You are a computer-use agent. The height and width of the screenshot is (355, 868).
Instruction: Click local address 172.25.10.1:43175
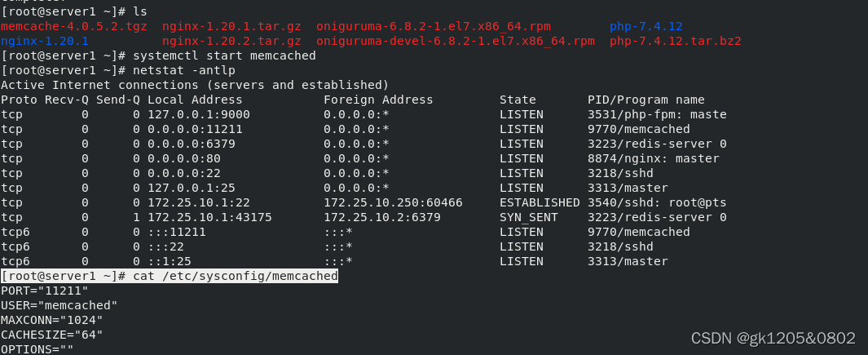click(209, 217)
